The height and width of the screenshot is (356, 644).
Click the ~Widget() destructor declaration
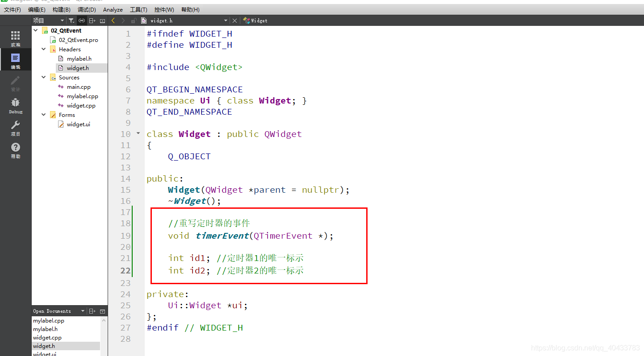pos(194,201)
